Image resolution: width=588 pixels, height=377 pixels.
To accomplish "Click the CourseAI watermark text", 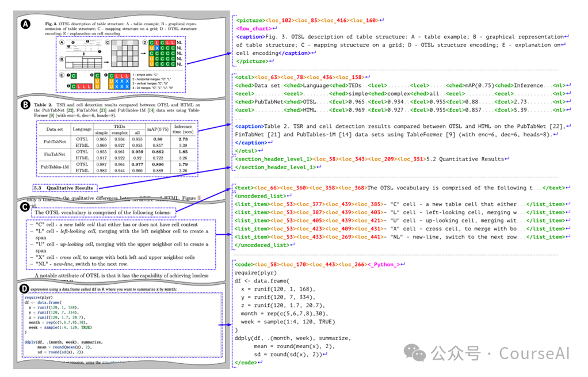I will click(x=534, y=353).
